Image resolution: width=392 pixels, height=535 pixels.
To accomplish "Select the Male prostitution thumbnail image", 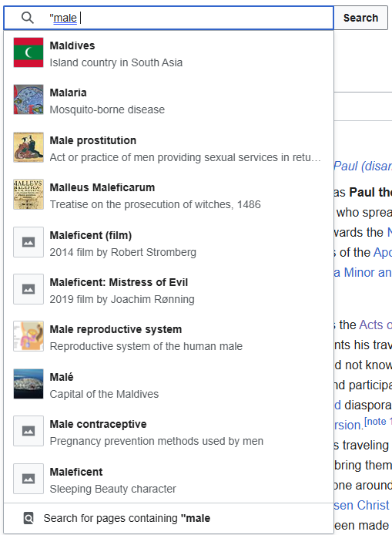I will point(28,147).
